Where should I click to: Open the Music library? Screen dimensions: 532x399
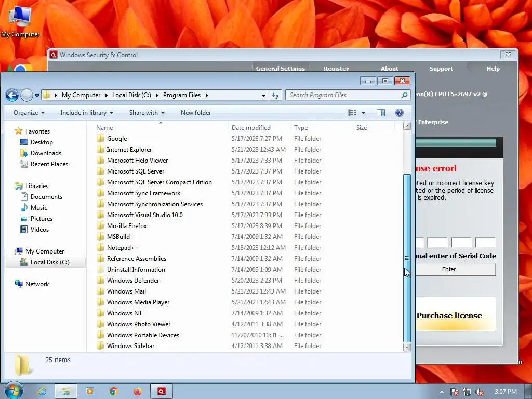[x=34, y=208]
